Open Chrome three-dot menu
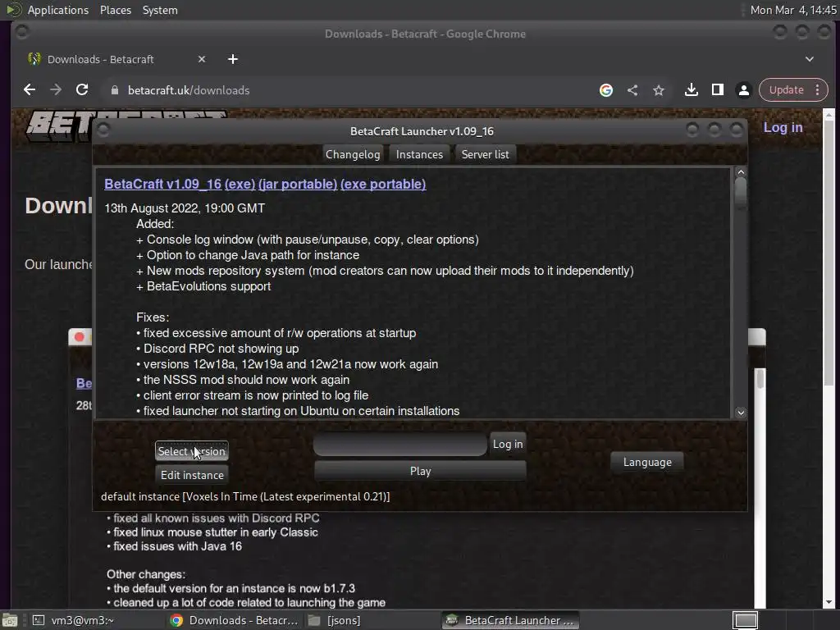 pyautogui.click(x=818, y=90)
